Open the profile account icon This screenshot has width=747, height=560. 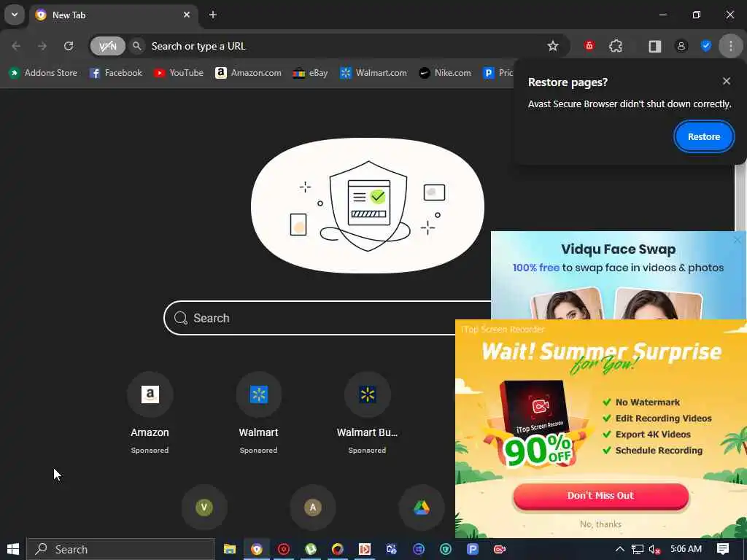click(681, 46)
